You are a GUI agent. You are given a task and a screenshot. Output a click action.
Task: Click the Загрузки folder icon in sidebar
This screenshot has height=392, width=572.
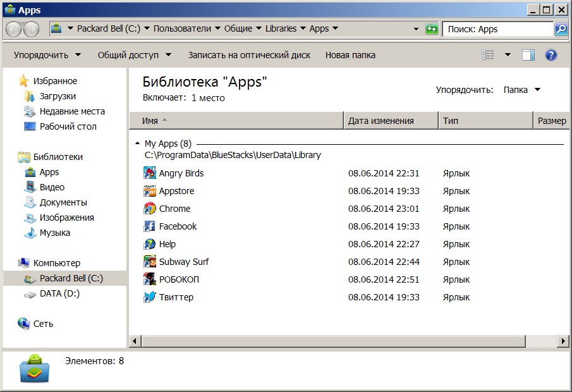30,96
